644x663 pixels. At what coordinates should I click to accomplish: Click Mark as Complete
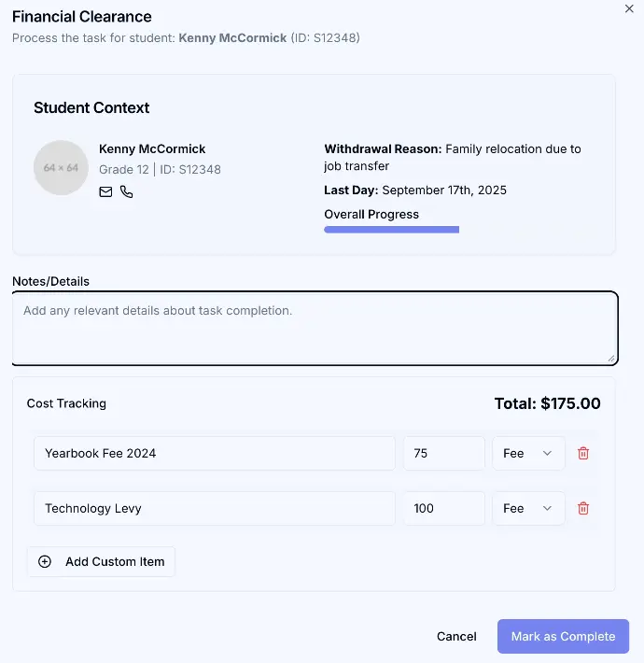click(x=563, y=636)
